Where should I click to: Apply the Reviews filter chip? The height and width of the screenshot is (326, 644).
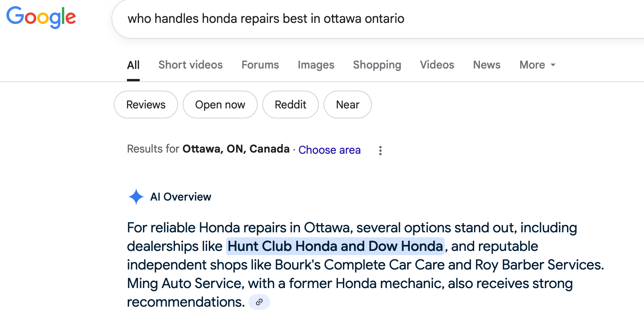(x=146, y=105)
